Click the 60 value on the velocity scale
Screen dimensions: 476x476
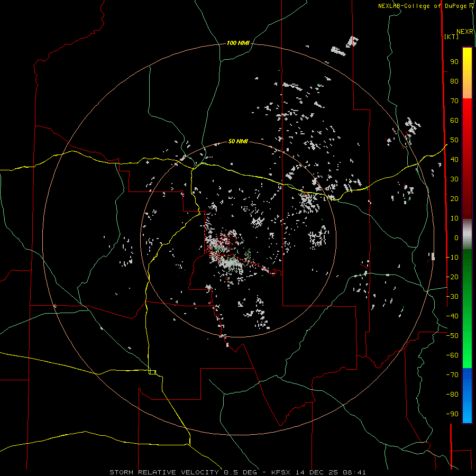(454, 121)
